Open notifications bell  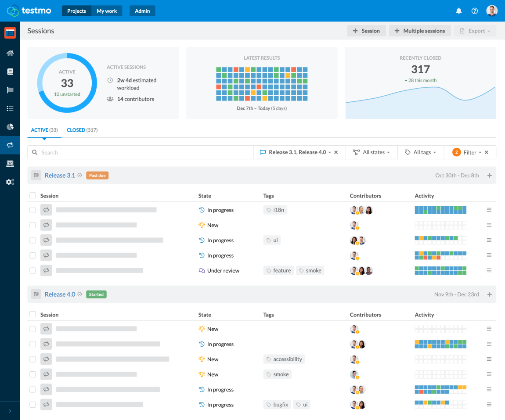[458, 11]
